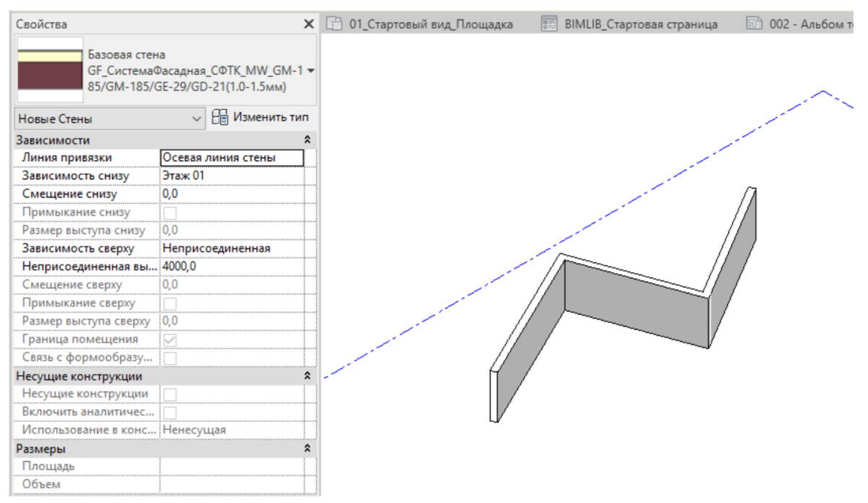This screenshot has height=503, width=868.
Task: Click the 002 - Альбом tab sheet icon
Action: [x=754, y=24]
